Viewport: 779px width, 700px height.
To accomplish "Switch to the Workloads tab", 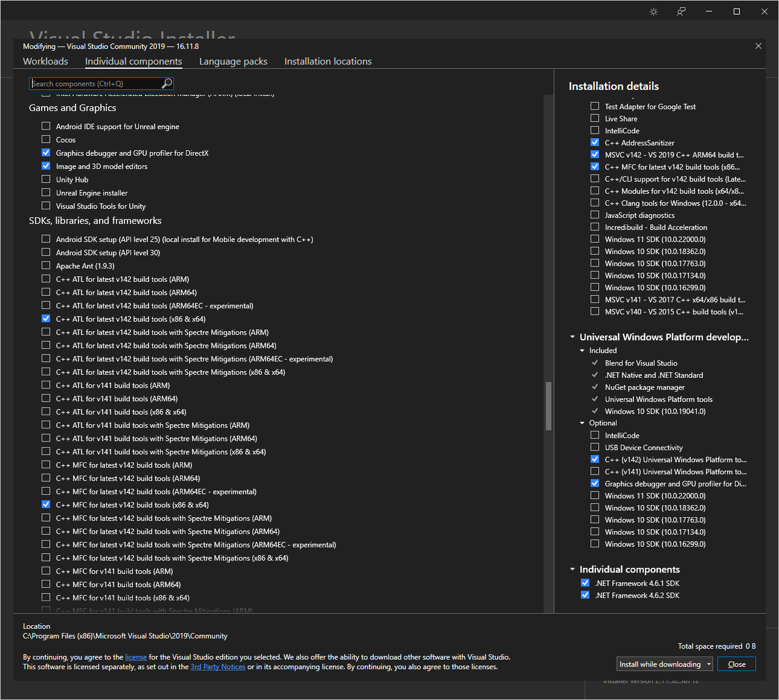I will [x=45, y=62].
